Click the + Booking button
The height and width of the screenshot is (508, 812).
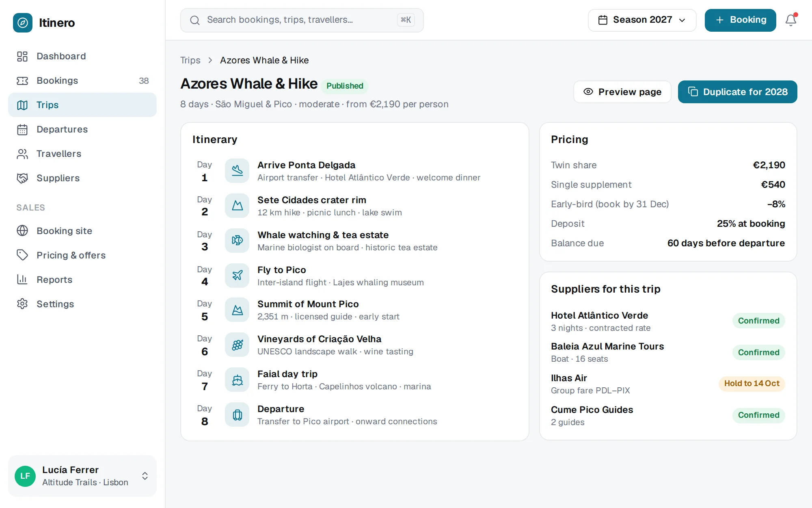[740, 20]
